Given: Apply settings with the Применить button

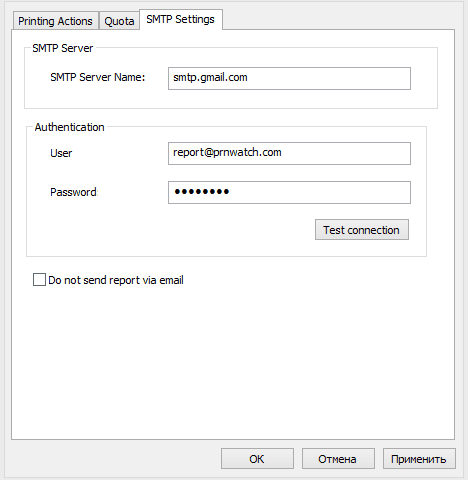Looking at the screenshot, I should coord(419,459).
